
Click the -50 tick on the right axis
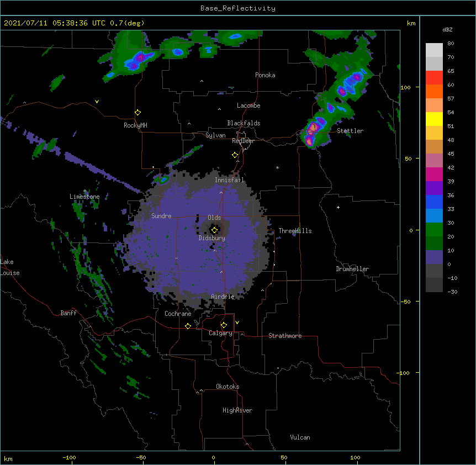point(405,302)
